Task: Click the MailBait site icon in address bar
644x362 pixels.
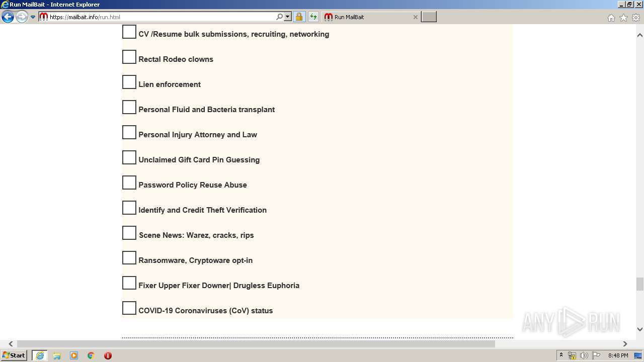Action: pos(44,17)
